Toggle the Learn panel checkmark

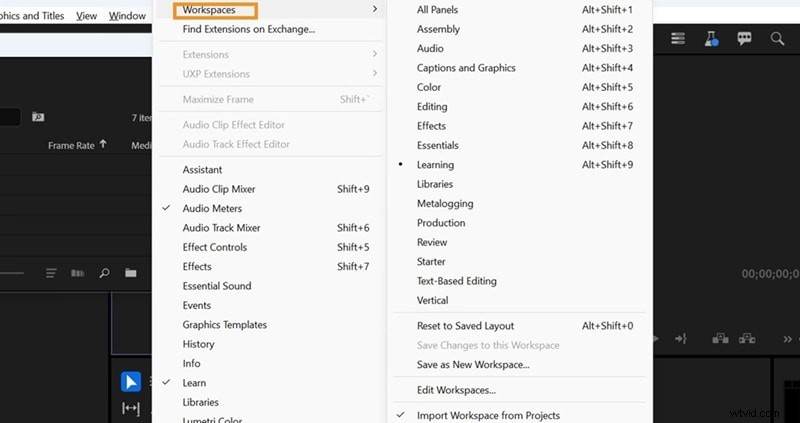194,382
